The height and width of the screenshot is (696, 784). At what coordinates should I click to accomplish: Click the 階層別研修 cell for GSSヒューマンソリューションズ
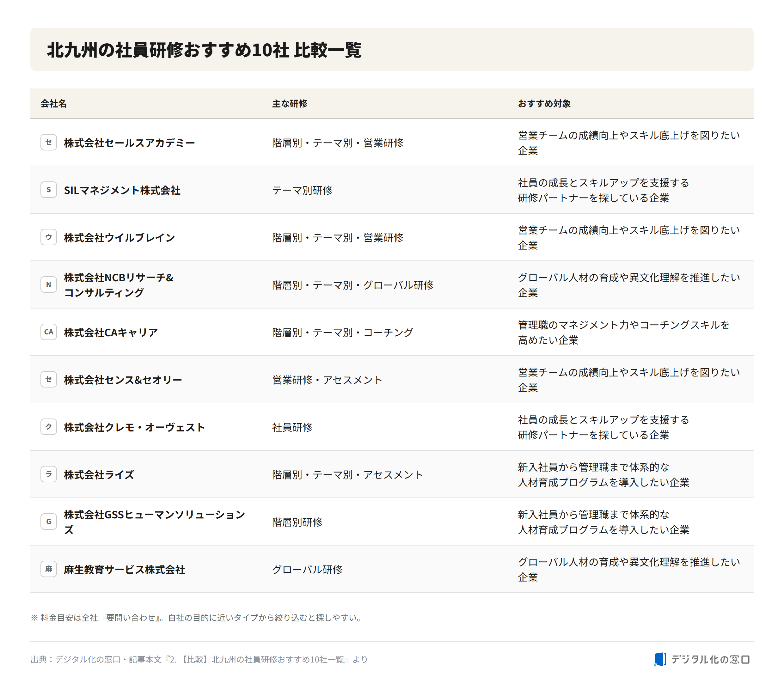pos(297,522)
